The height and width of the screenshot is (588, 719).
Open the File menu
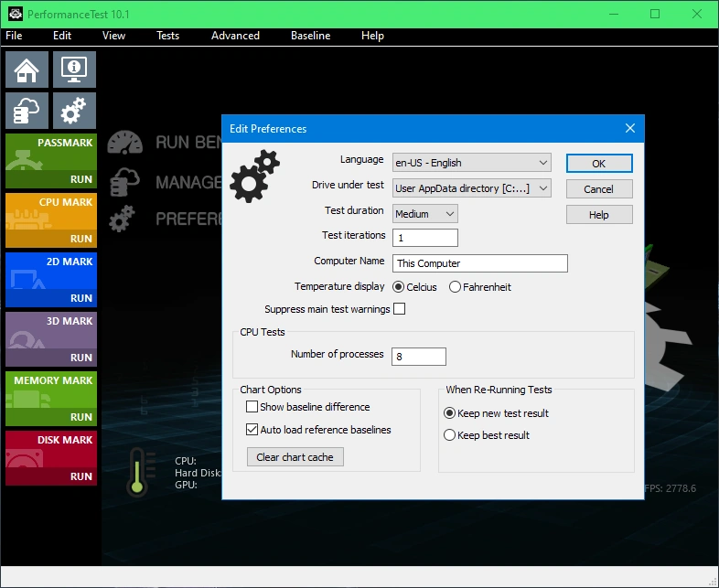[14, 36]
